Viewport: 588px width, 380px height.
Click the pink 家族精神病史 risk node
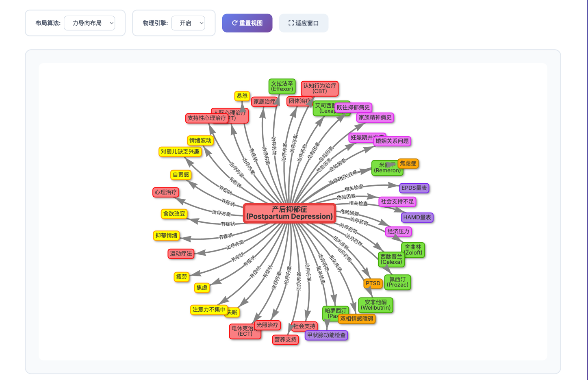pyautogui.click(x=375, y=117)
